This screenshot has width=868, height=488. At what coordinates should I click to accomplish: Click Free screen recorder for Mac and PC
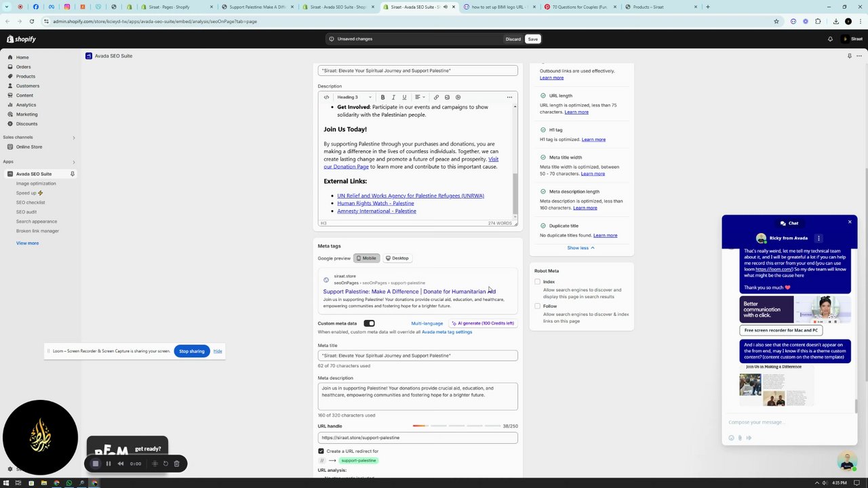(781, 330)
